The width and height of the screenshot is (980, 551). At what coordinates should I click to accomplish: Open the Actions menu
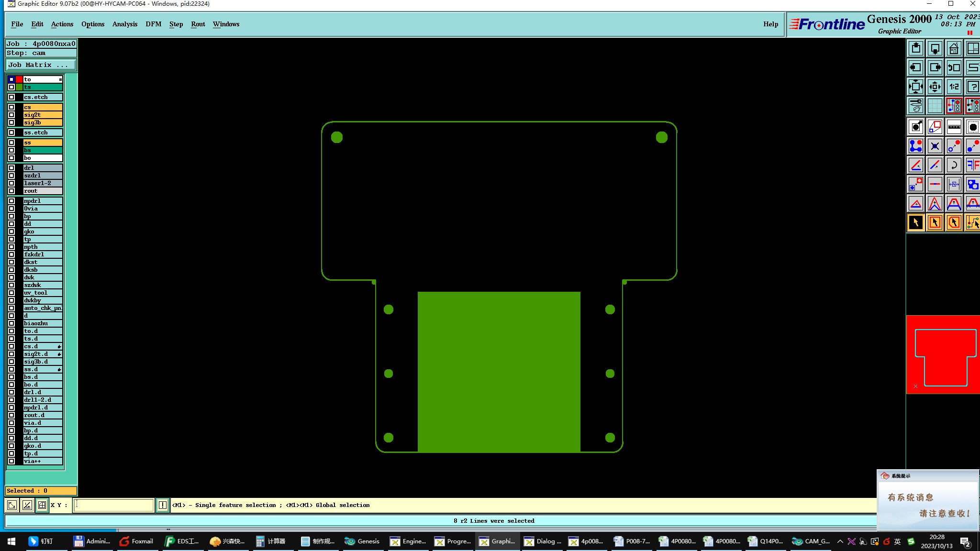62,24
